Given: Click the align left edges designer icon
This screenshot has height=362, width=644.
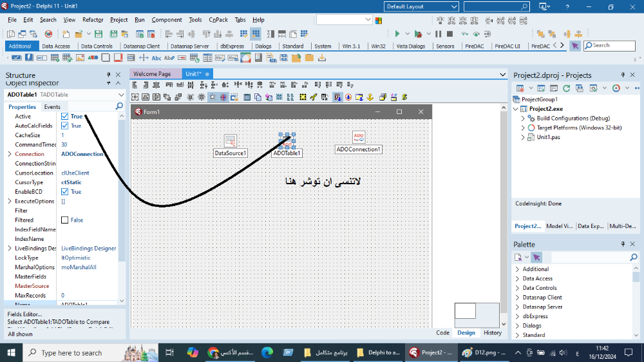Looking at the screenshot, I should [135, 85].
